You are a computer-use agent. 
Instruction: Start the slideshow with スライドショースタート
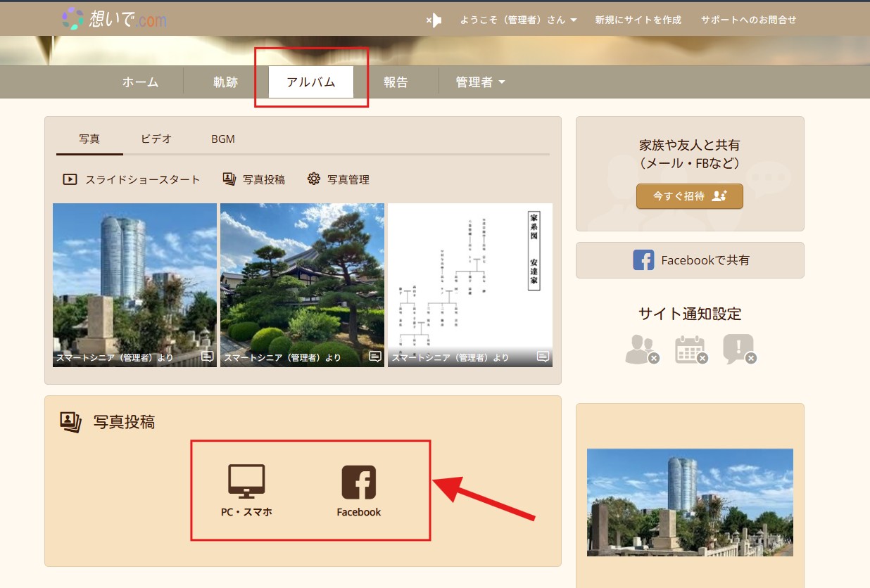pyautogui.click(x=132, y=179)
